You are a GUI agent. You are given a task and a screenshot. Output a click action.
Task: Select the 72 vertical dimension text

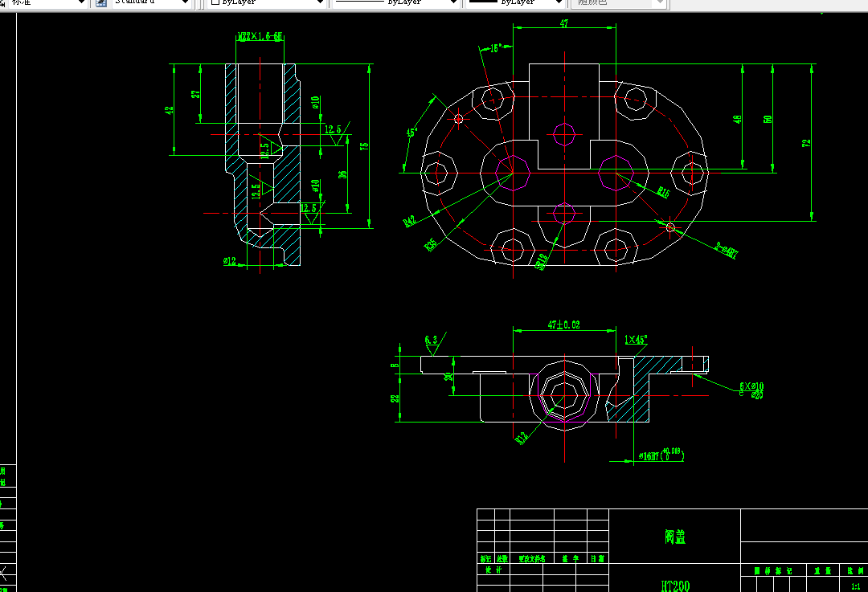[x=806, y=143]
